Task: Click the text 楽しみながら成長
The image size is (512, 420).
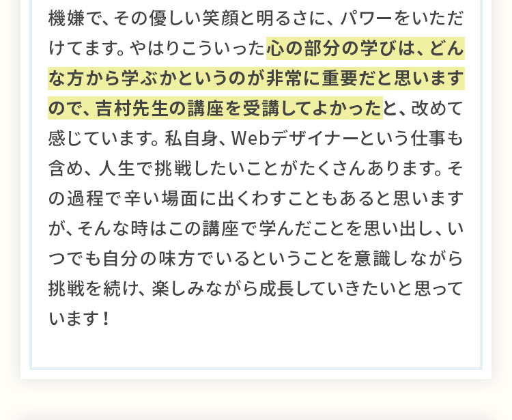Action: click(x=223, y=289)
